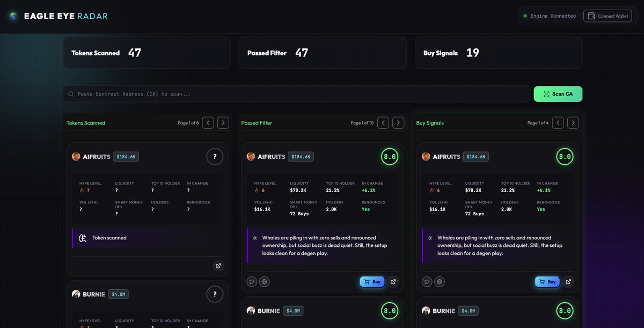Click the AI insight icon in Passed Filter AIFRUITS note
The image size is (644, 328).
click(x=255, y=238)
